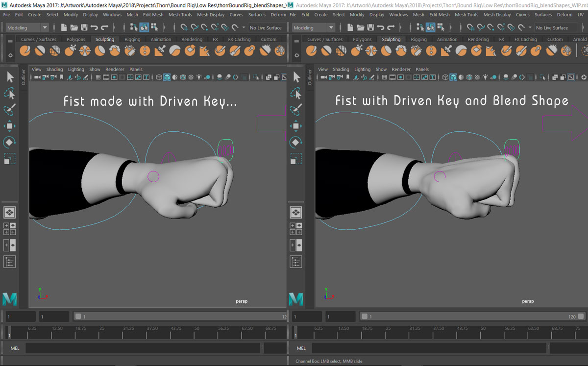Open the Modeling menu set dropdown
This screenshot has width=588, height=366.
coord(27,27)
